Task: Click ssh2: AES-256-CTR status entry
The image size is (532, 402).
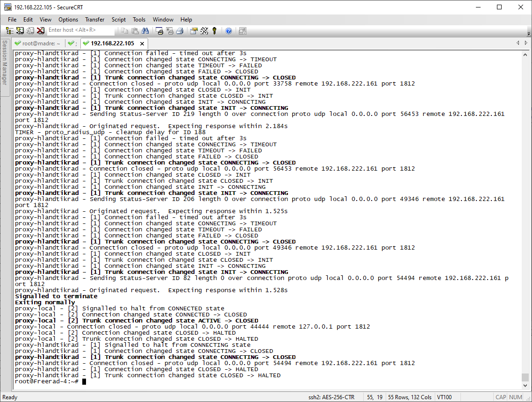Action: 331,397
